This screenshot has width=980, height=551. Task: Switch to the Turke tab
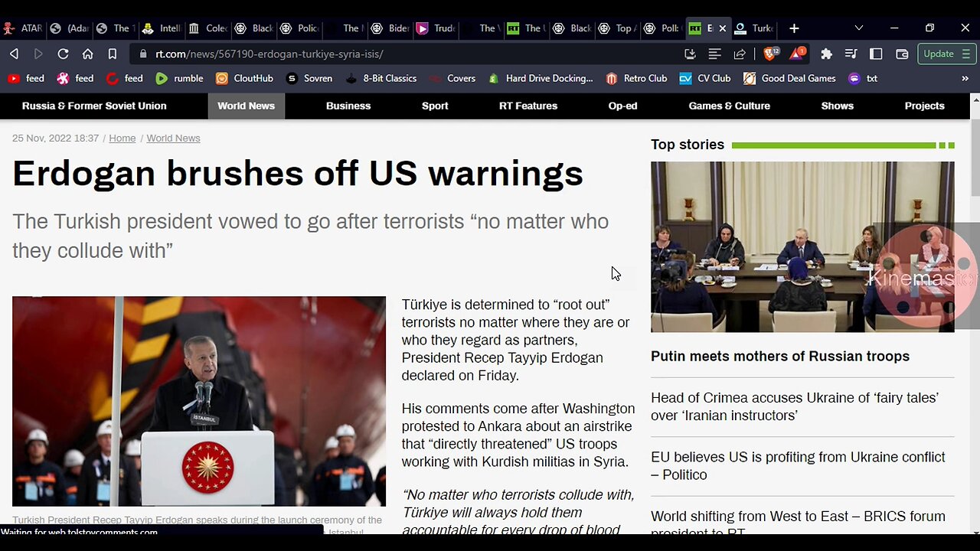(x=753, y=28)
